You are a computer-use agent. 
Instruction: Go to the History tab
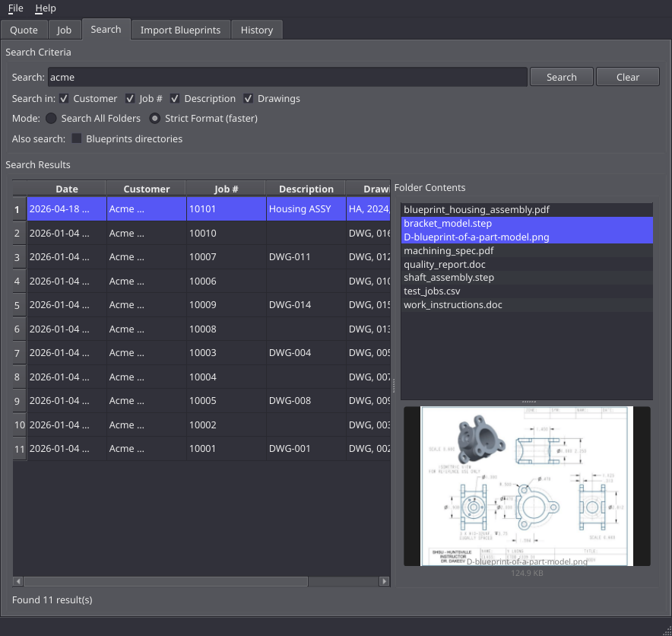257,30
